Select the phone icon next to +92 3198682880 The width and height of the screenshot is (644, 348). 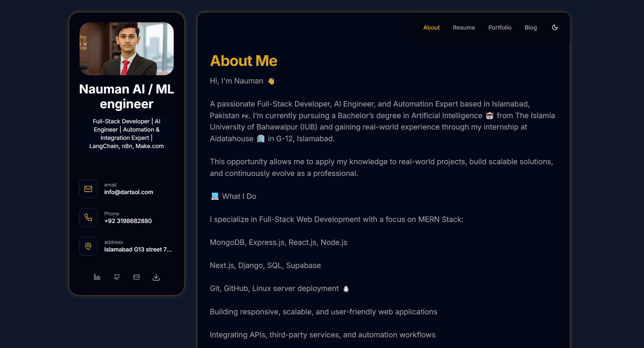click(88, 217)
